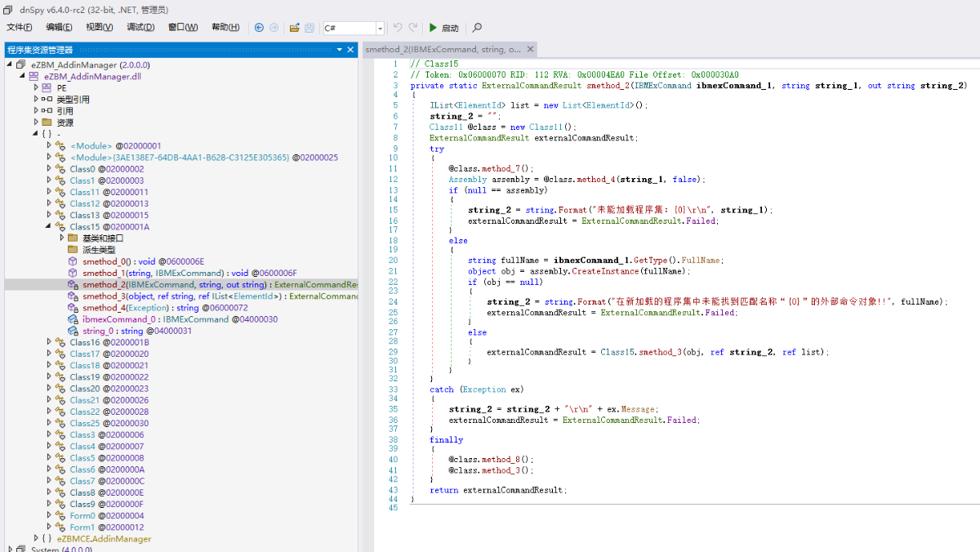This screenshot has height=552, width=980.
Task: Collapse the Class15 tree node
Action: click(x=49, y=227)
